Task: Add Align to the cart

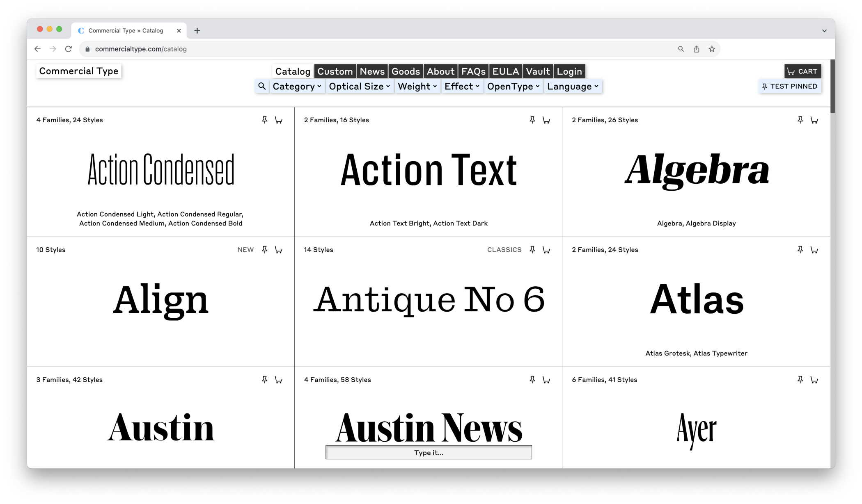Action: 279,249
